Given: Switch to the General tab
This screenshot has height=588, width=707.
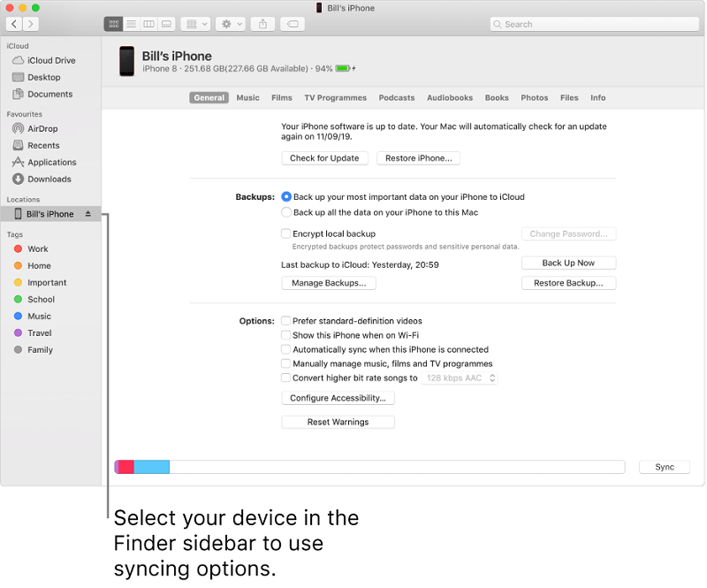Looking at the screenshot, I should [x=209, y=97].
